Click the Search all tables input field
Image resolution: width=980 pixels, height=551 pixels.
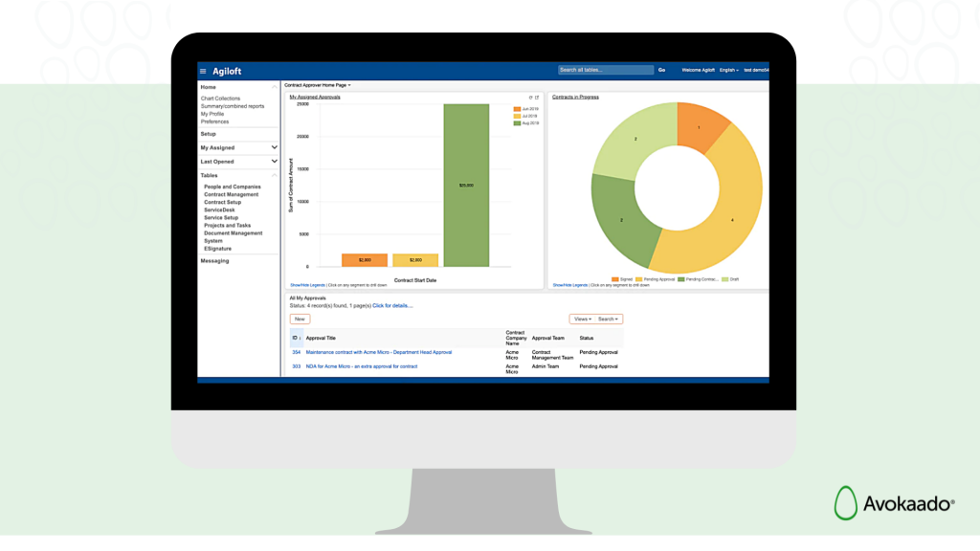[605, 69]
